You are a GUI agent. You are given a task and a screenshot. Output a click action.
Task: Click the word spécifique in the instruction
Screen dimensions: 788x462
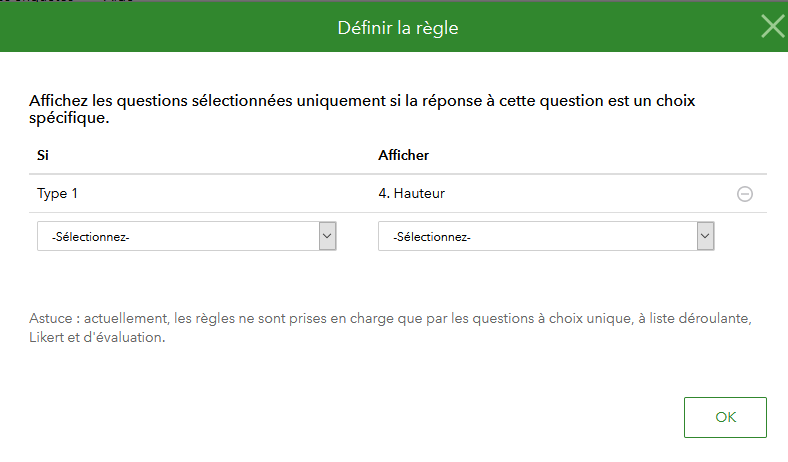click(x=69, y=118)
